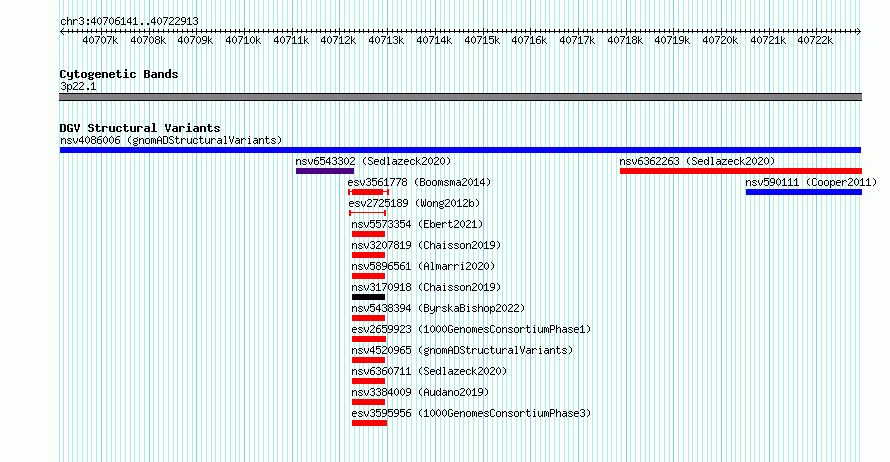The height and width of the screenshot is (462, 890).
Task: Open nsv5896561 (Almarri2020) label
Action: pos(423,266)
